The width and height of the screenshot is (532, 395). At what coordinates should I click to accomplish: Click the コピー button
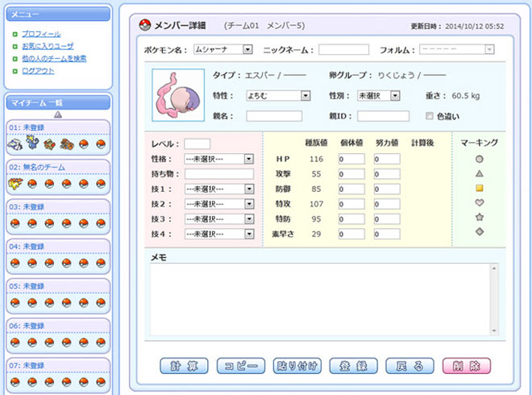click(240, 366)
